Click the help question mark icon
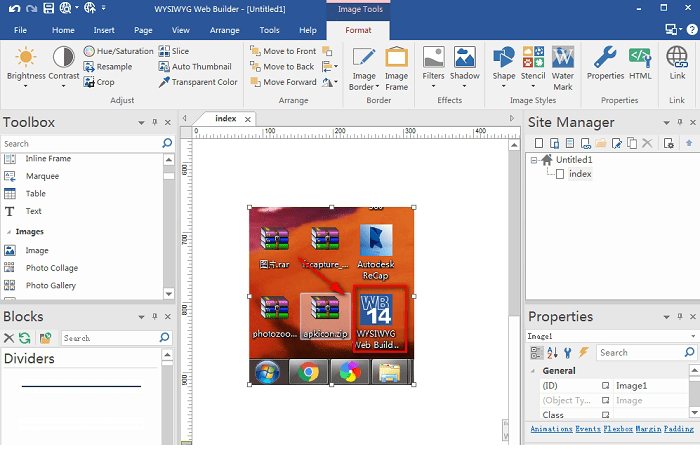The image size is (700, 462). [x=692, y=29]
